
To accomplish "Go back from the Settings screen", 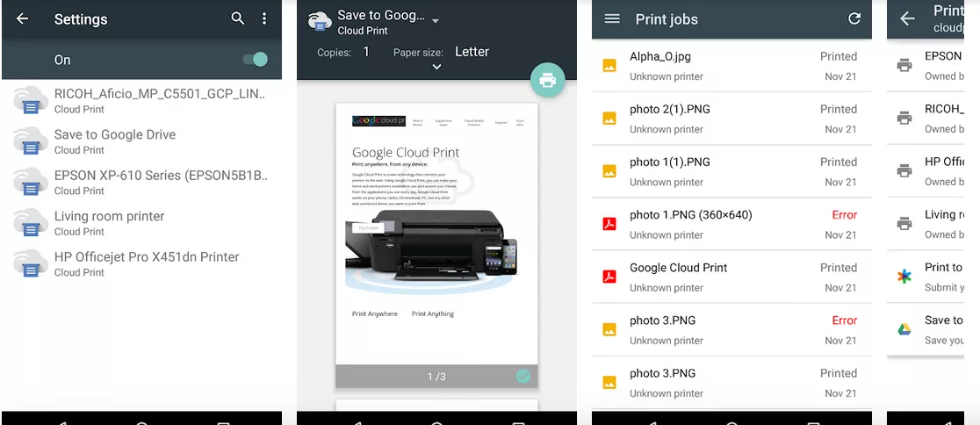I will (x=23, y=18).
